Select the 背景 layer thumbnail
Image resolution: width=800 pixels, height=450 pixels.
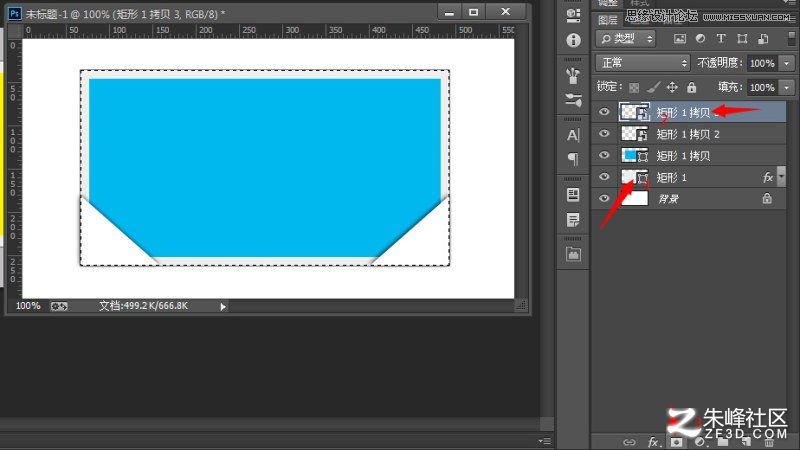(x=634, y=198)
